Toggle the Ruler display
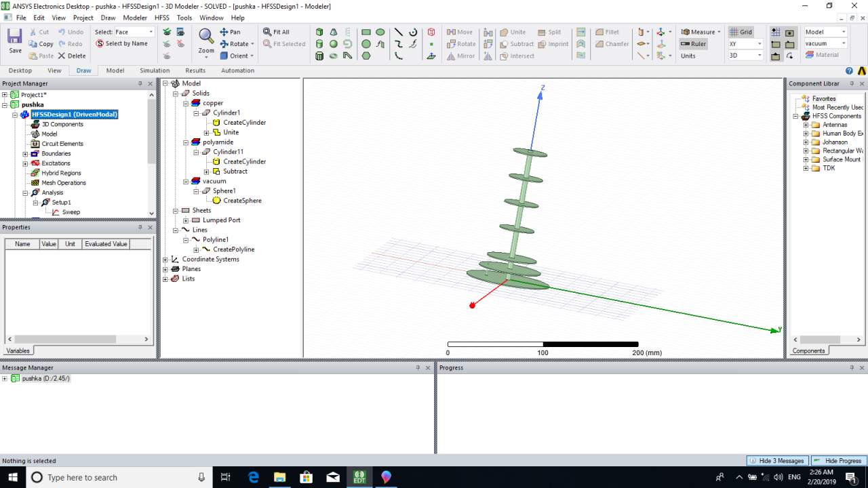The width and height of the screenshot is (868, 488). [x=693, y=44]
